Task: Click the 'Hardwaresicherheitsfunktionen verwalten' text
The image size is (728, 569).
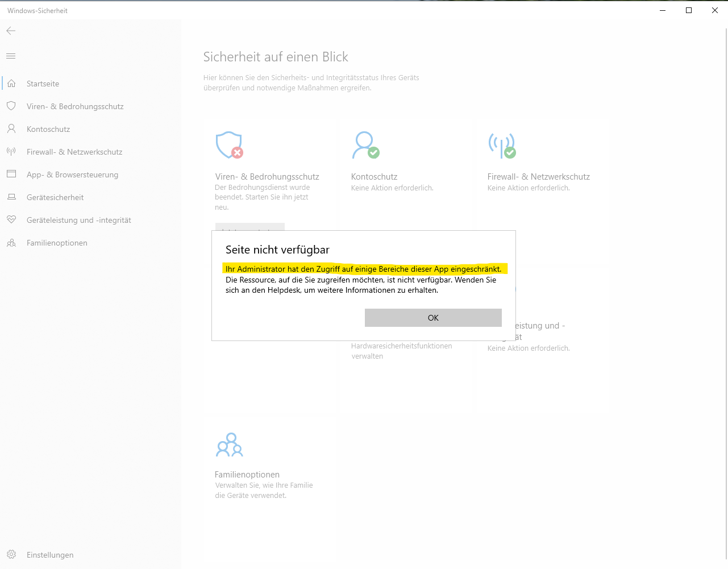Action: pyautogui.click(x=402, y=351)
